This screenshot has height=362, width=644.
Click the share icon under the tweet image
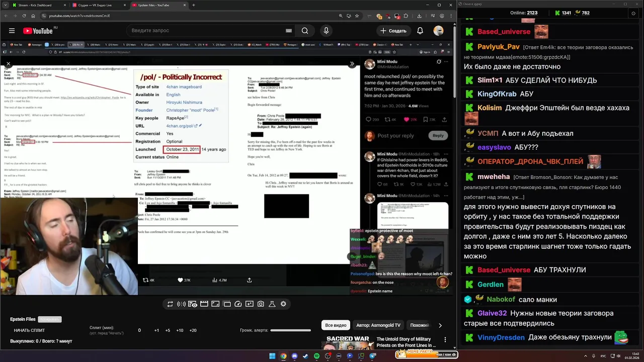tap(249, 280)
